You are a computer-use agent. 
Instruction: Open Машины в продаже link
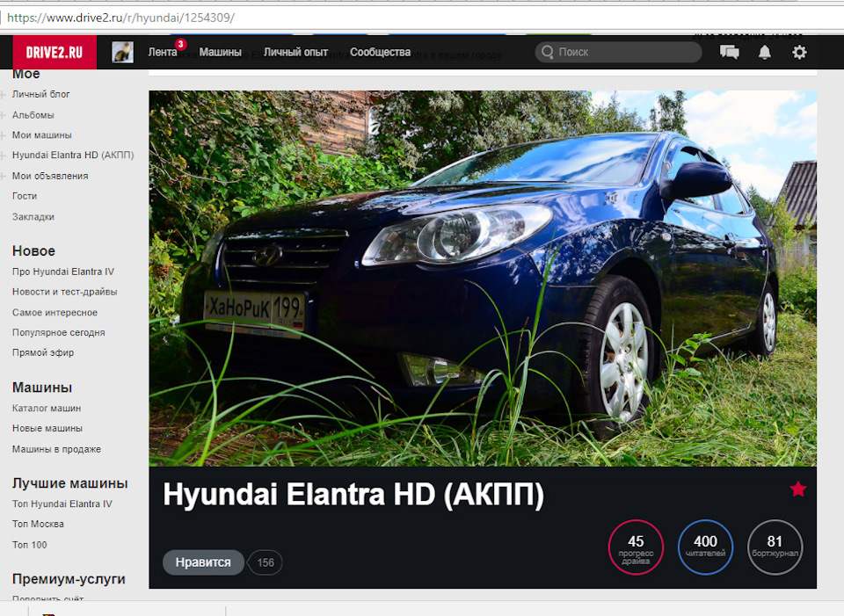56,449
